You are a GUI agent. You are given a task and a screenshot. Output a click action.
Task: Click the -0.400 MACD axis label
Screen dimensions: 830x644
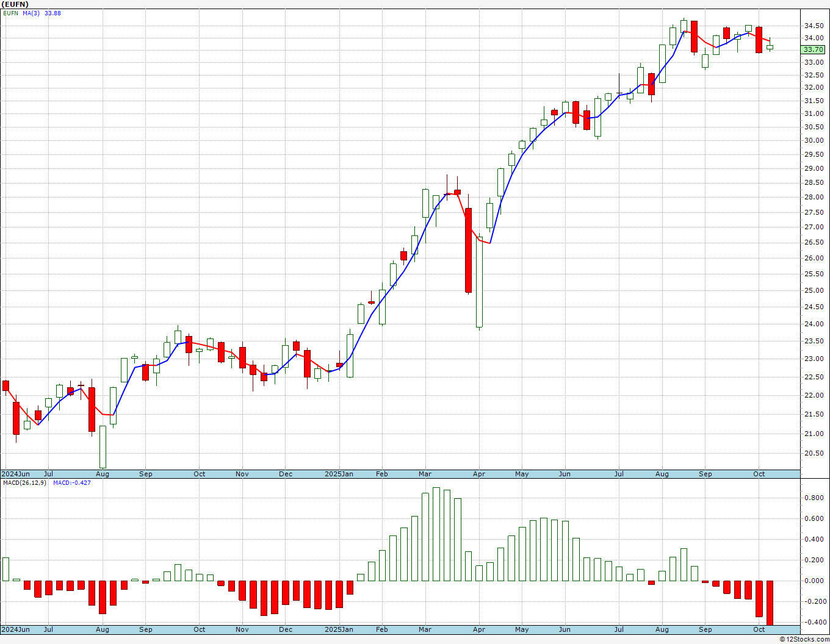point(814,622)
